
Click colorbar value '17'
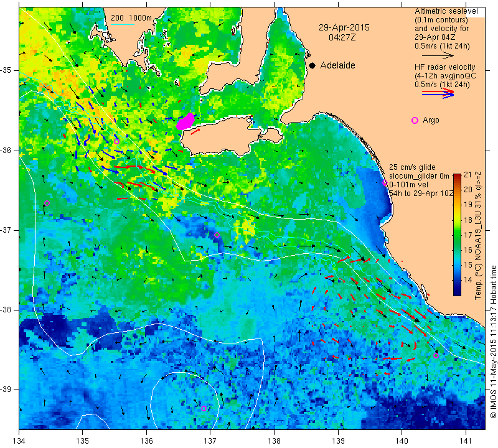pos(468,235)
